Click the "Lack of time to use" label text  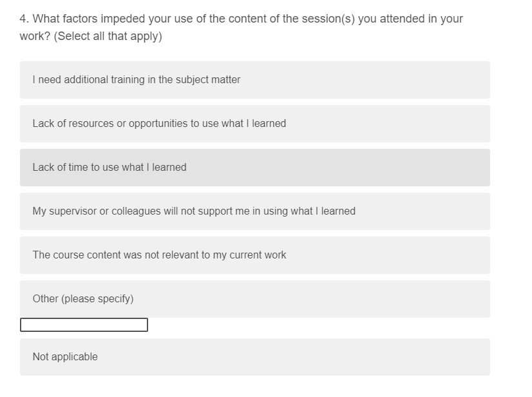109,168
